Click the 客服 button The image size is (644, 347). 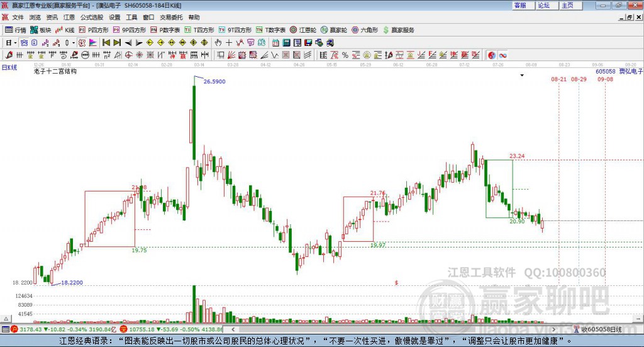click(524, 5)
